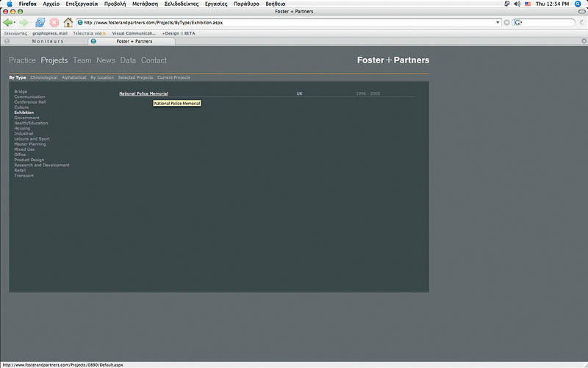The height and width of the screenshot is (368, 588).
Task: Reload the page with the refresh icon
Action: pyautogui.click(x=40, y=23)
